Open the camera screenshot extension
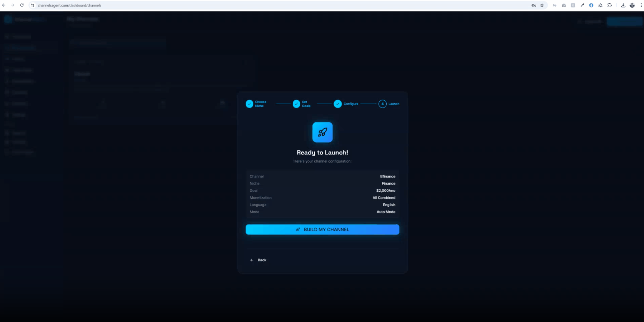Viewport: 644px width, 322px height. click(564, 5)
